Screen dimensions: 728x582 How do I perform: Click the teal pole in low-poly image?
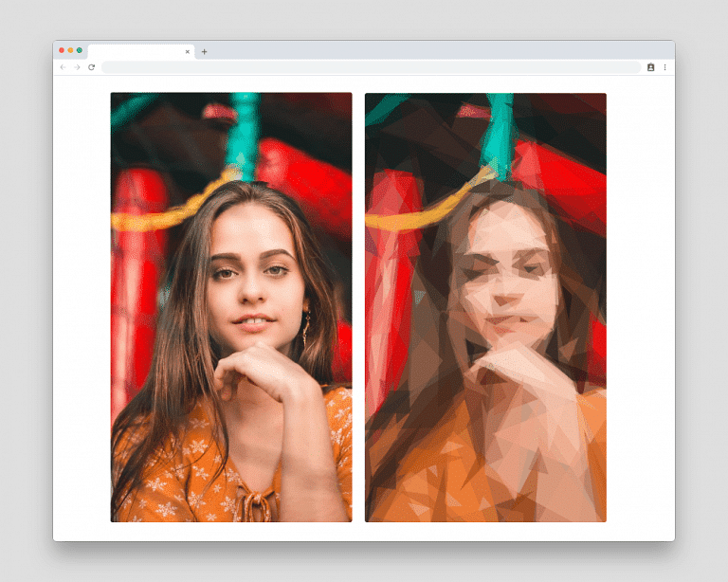[x=497, y=133]
